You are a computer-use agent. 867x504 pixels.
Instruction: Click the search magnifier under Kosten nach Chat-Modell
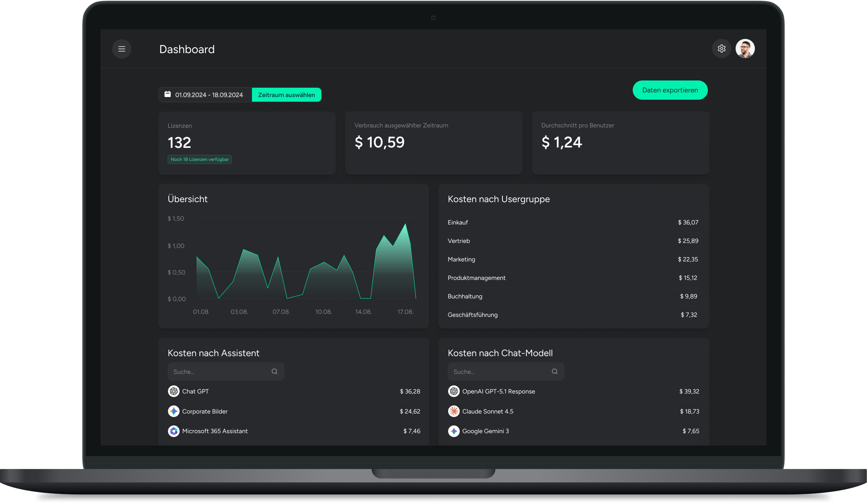(x=554, y=371)
